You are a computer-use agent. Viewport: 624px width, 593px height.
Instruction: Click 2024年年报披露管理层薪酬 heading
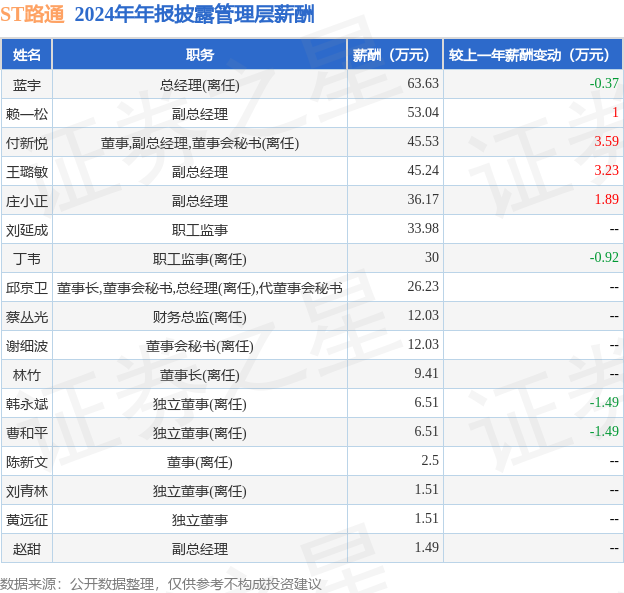pyautogui.click(x=195, y=14)
